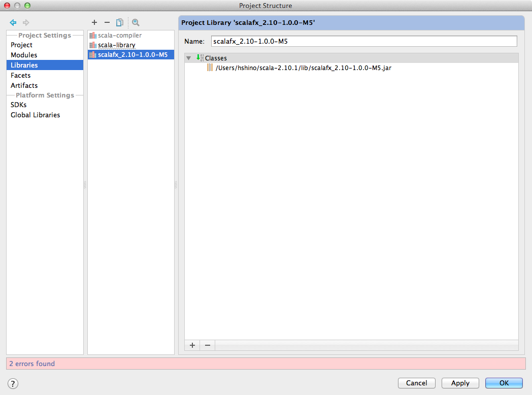Click the scala-compiler library icon
Viewport: 532px width, 395px height.
(x=92, y=36)
